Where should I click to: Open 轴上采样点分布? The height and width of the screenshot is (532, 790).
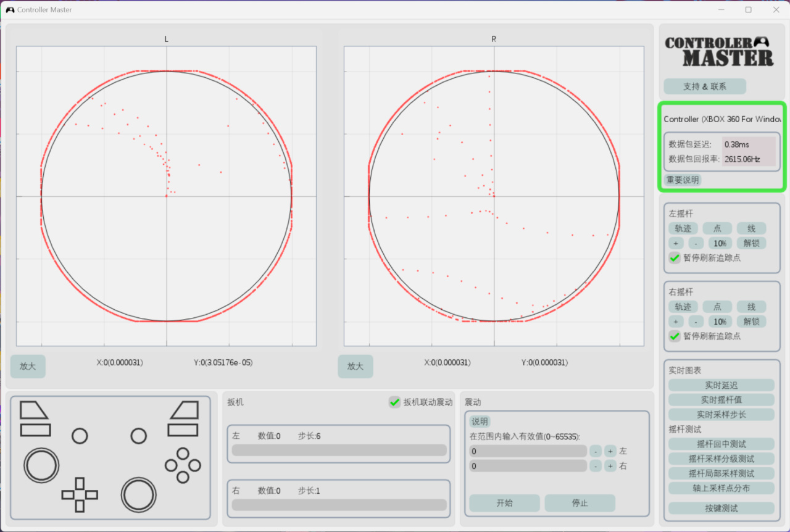click(721, 488)
